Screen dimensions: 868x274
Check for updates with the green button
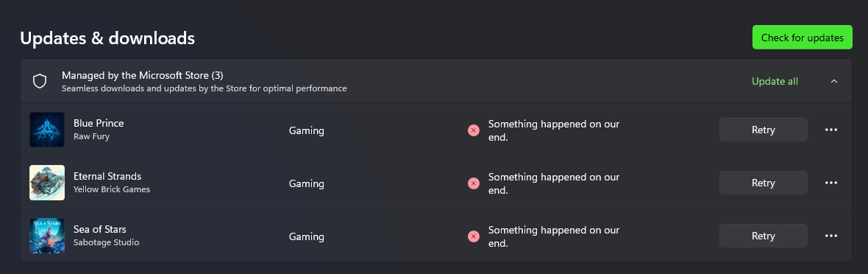802,38
